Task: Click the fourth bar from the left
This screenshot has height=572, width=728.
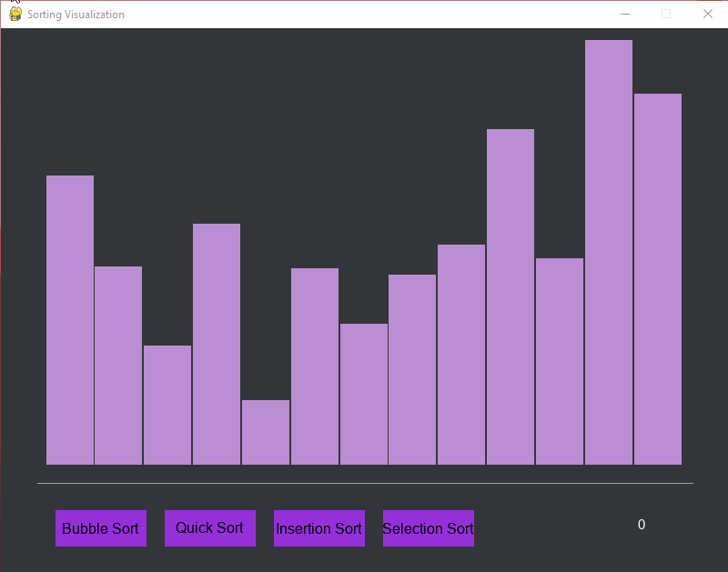Action: pos(217,344)
